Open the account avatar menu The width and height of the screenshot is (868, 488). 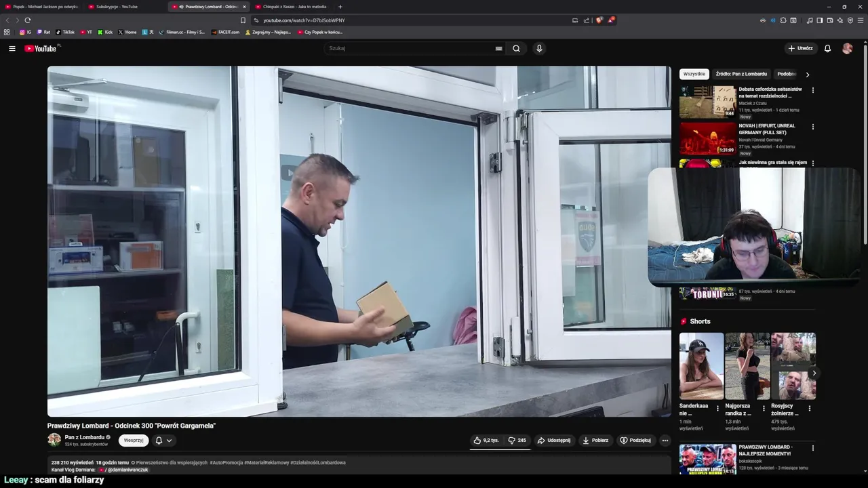[x=847, y=48]
